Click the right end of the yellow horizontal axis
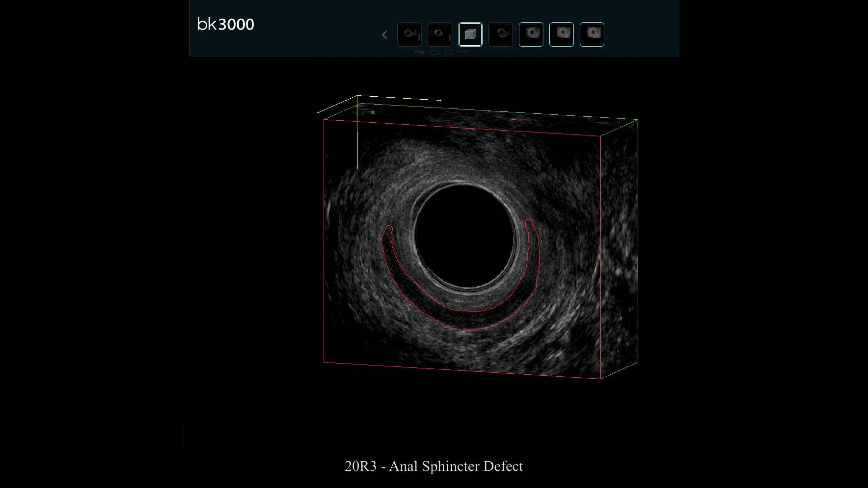 440,100
